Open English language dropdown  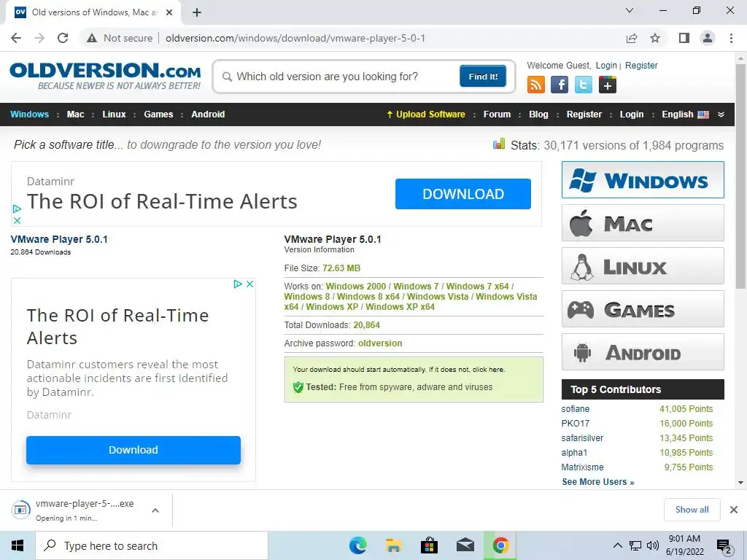[685, 114]
